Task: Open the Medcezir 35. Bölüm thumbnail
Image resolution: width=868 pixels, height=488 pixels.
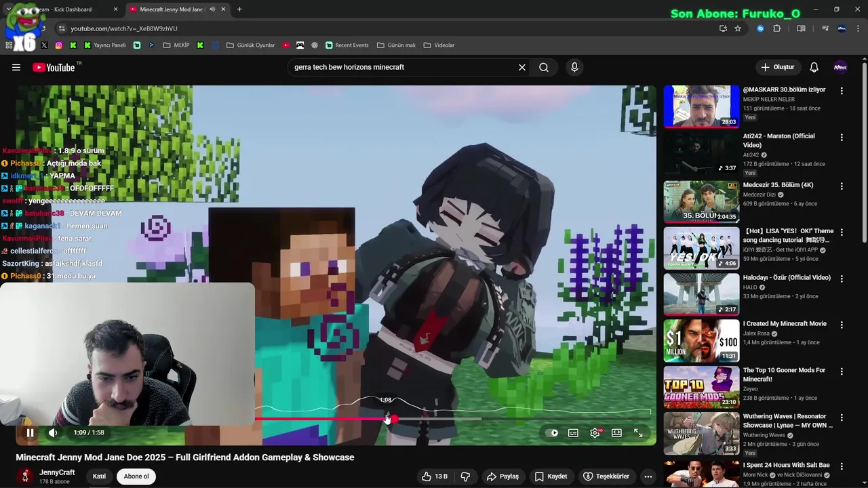Action: (x=701, y=202)
